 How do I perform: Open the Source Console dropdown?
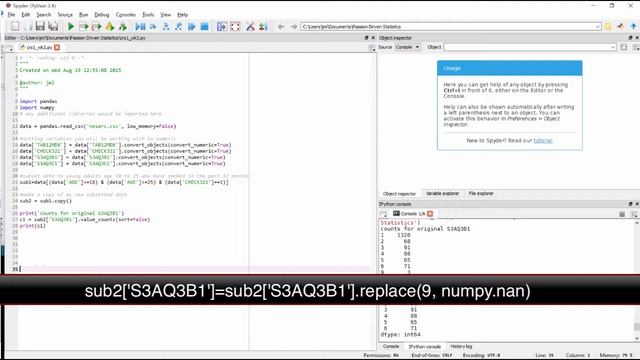(x=407, y=47)
